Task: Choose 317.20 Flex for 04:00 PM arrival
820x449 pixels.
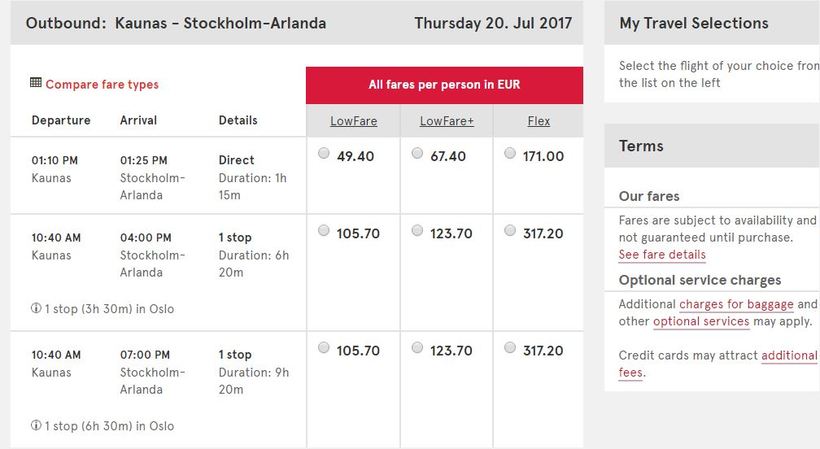Action: [510, 231]
